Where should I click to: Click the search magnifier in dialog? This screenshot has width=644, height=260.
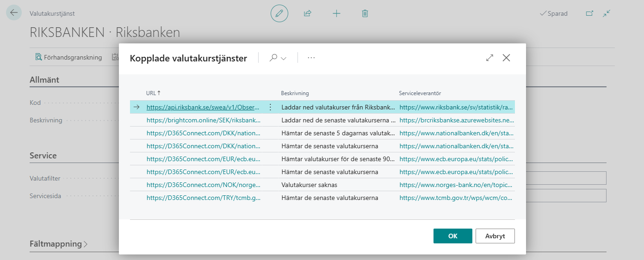click(273, 58)
